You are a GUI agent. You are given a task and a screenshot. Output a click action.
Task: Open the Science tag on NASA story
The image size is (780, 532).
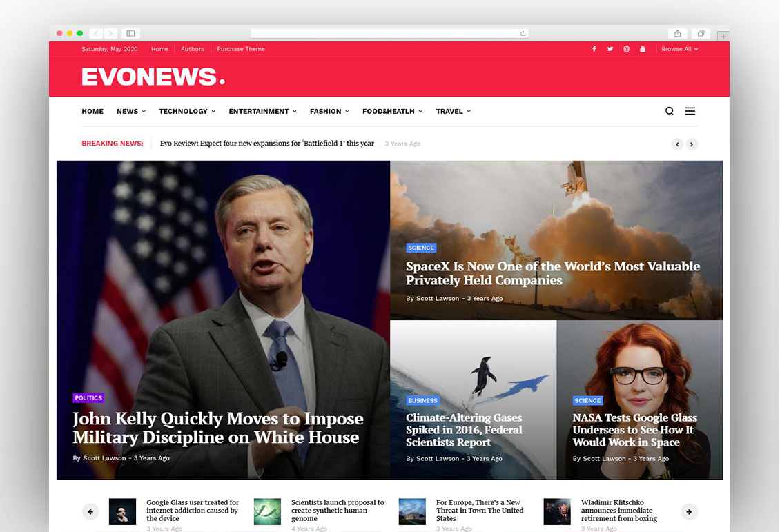point(588,400)
